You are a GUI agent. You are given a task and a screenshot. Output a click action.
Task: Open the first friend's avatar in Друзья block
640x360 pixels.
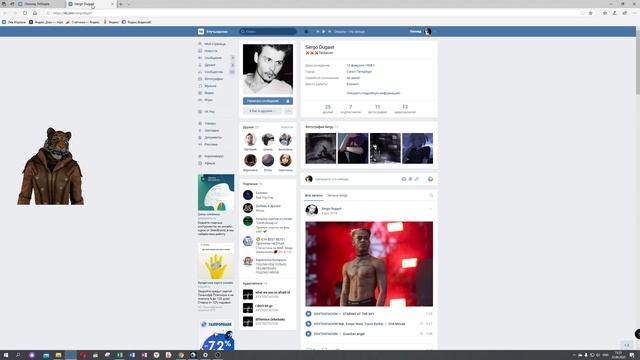[x=250, y=140]
